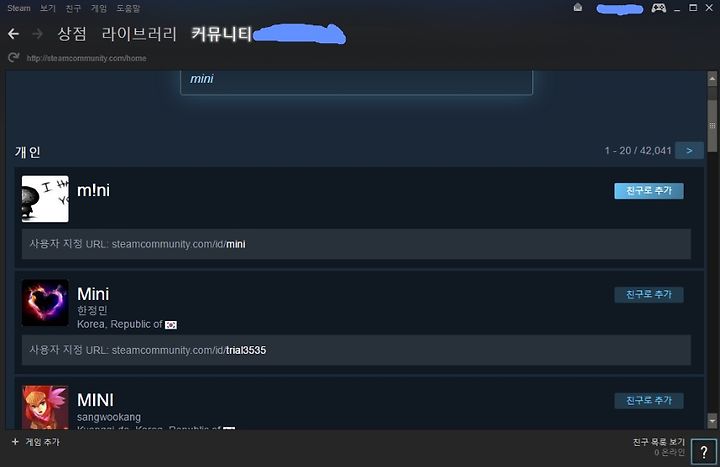Screen dimensions: 720x467
Task: Add m!ni as friend
Action: point(649,191)
